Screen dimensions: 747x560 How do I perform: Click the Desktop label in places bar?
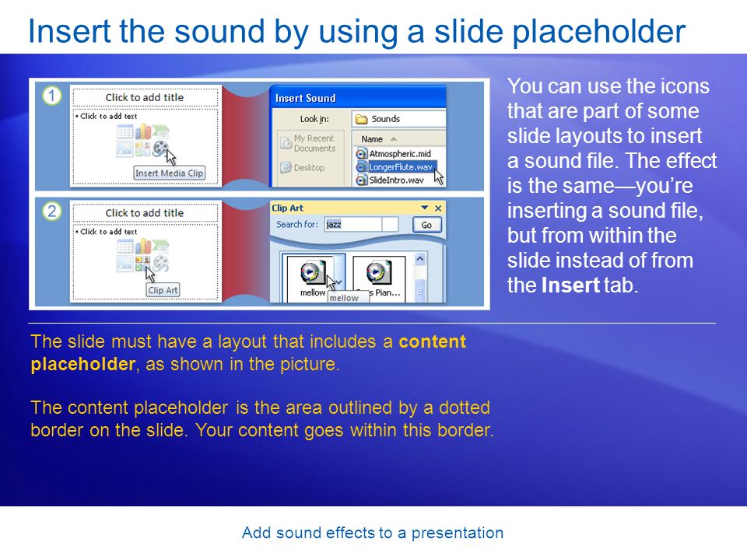309,168
